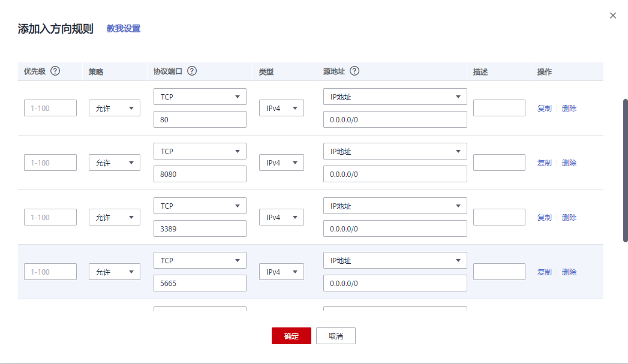
Task: Click source address 0.0.0.0/0 in port 5665 row
Action: [395, 282]
